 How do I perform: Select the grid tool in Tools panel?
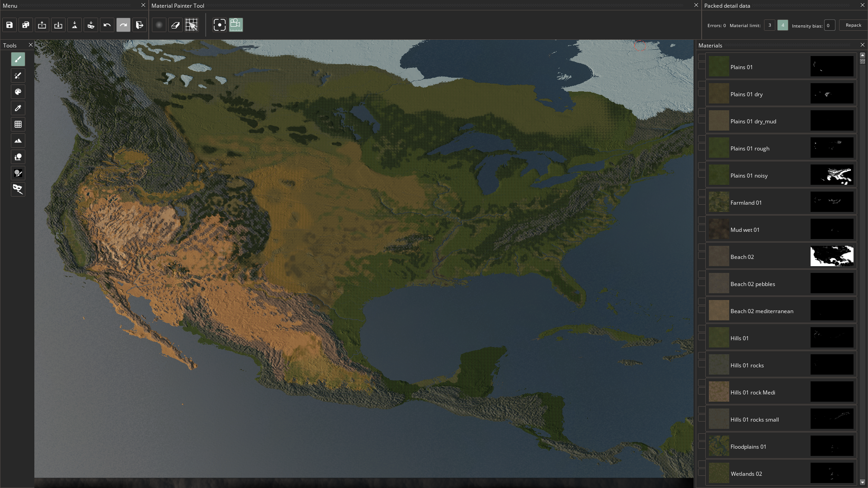coord(18,124)
